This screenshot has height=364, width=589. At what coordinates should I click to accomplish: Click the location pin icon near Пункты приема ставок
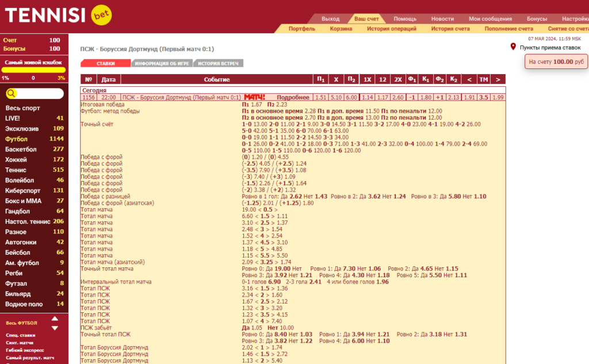pyautogui.click(x=513, y=47)
